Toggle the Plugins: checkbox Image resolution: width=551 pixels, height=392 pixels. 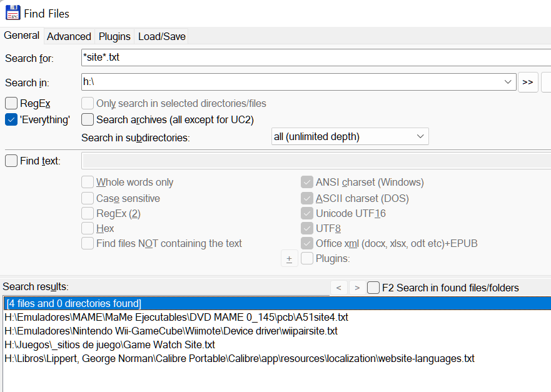pyautogui.click(x=307, y=259)
